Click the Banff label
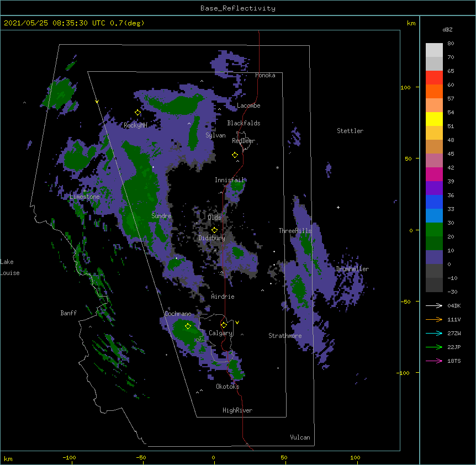Viewport: 476px width, 465px height. coord(68,313)
